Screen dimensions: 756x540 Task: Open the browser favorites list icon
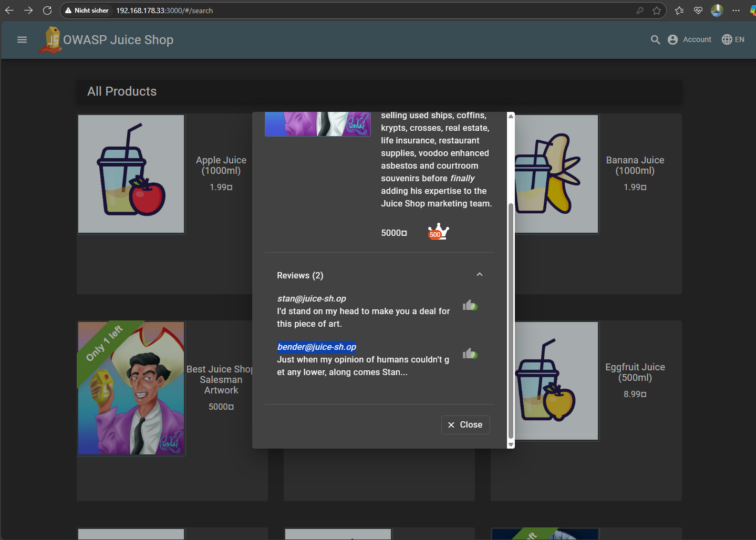[x=679, y=11]
